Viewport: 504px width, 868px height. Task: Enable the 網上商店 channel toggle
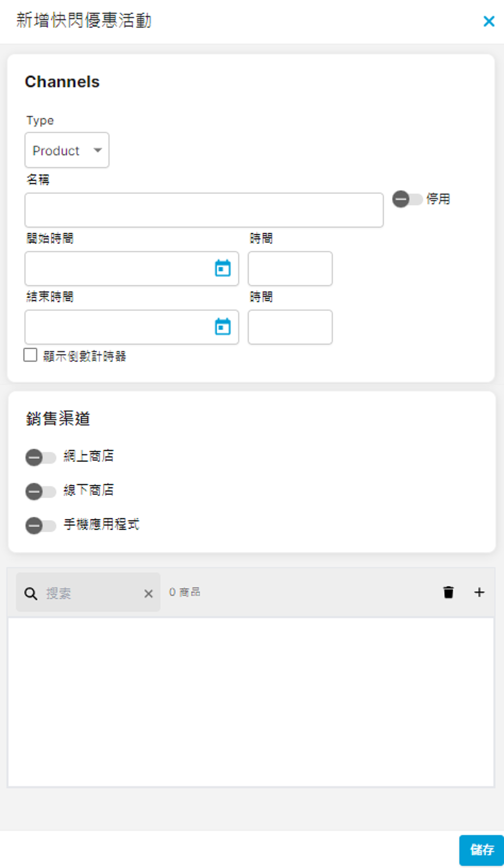(41, 457)
